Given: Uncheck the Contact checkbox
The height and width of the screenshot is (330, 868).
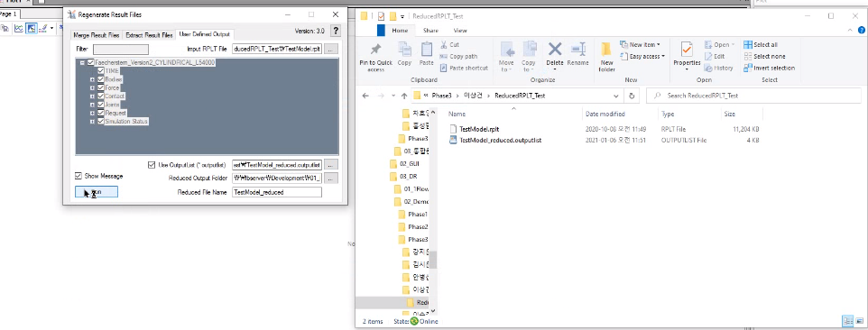Looking at the screenshot, I should pos(101,96).
